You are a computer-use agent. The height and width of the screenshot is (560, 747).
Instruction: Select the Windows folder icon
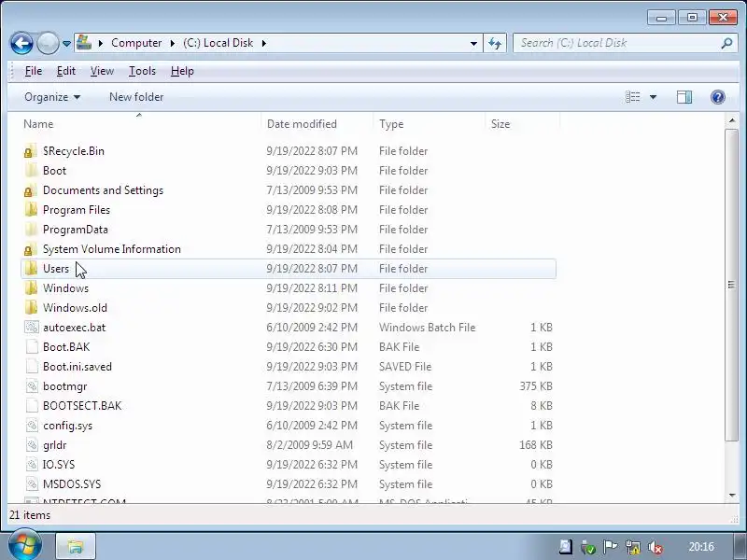click(31, 288)
